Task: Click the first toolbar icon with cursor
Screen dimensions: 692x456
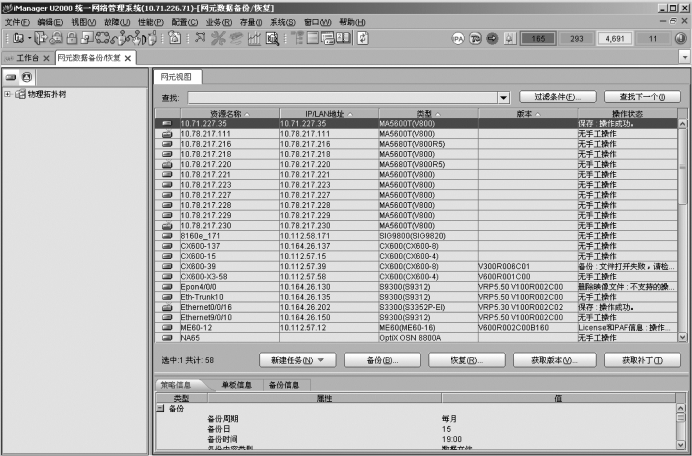Action: tap(18, 39)
